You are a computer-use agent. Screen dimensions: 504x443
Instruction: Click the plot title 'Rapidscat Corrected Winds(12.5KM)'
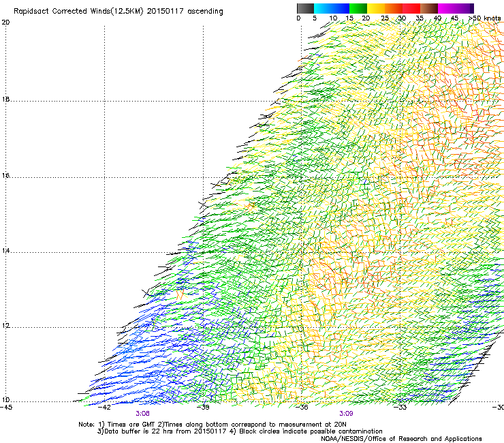78,12
